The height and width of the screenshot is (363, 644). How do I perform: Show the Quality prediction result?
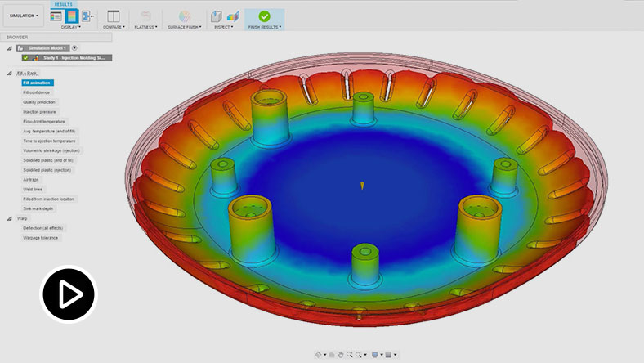click(40, 102)
